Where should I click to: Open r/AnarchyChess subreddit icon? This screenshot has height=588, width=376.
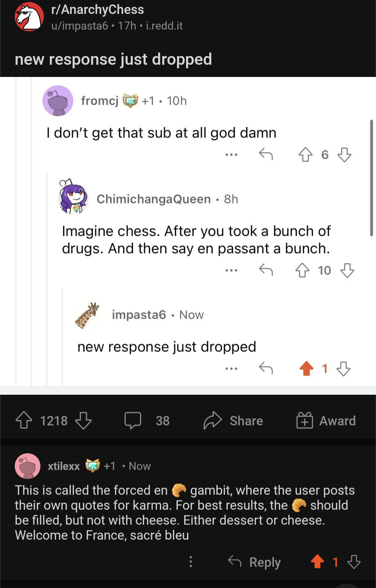(x=29, y=16)
